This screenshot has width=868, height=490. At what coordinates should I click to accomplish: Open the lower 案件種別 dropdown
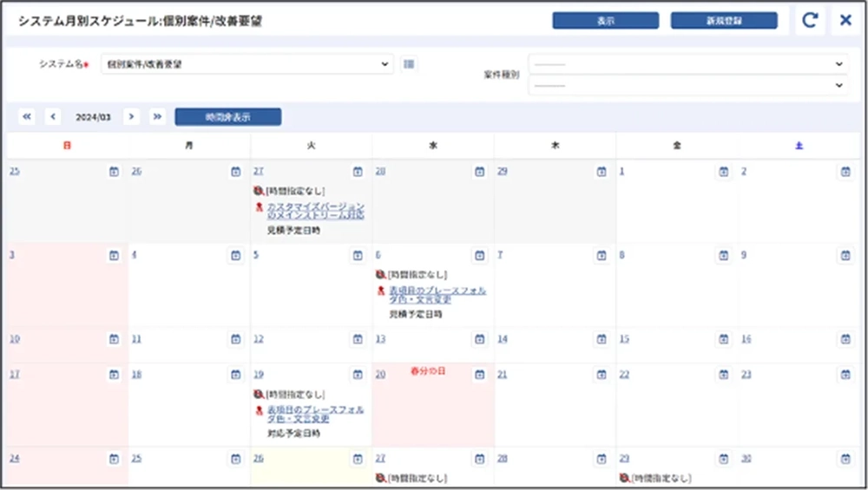(688, 85)
